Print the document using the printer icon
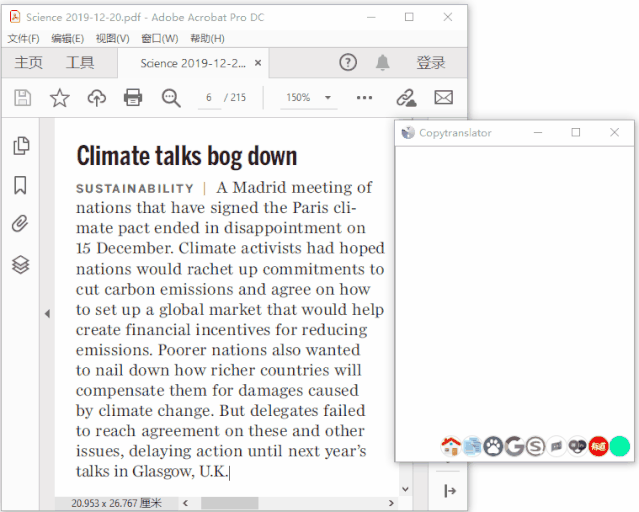This screenshot has width=639, height=512. (133, 98)
